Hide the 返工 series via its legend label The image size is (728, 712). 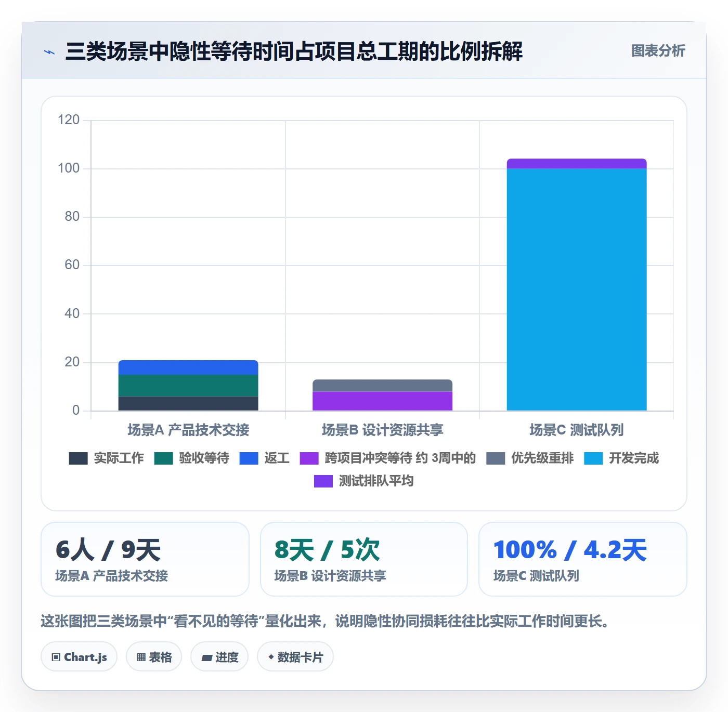[277, 458]
